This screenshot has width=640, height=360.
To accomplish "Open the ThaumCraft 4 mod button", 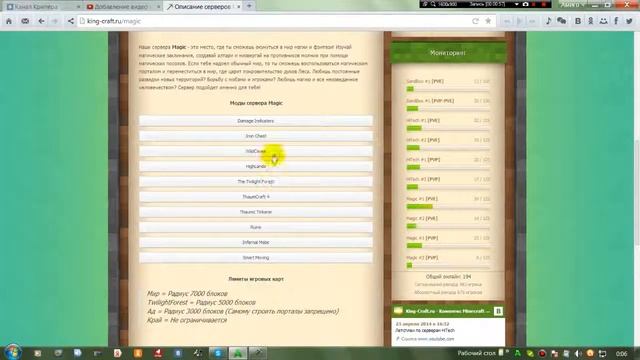I will (x=256, y=197).
